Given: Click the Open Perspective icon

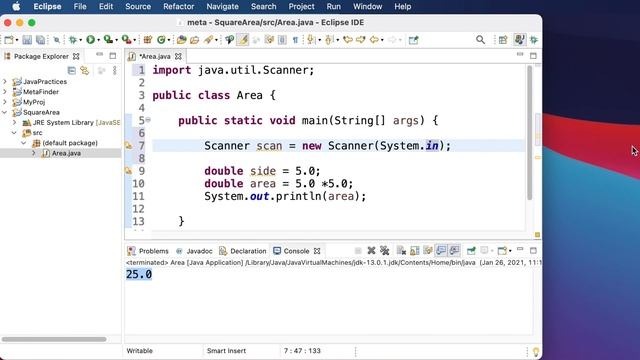Looking at the screenshot, I should (x=503, y=40).
